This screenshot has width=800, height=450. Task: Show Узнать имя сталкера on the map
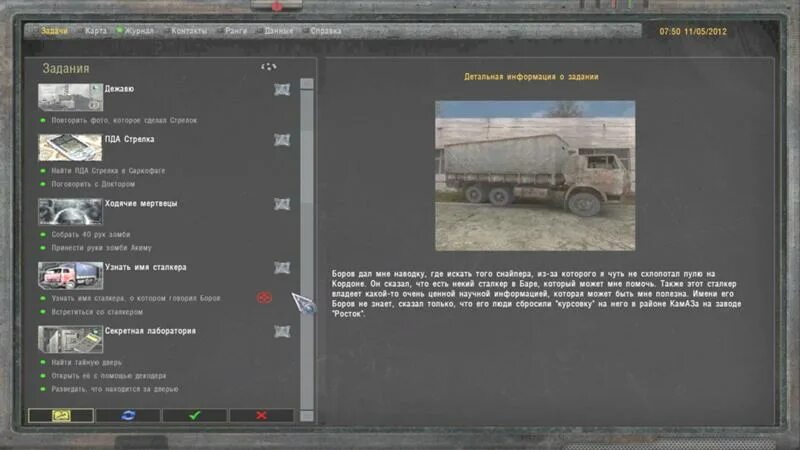pos(282,268)
